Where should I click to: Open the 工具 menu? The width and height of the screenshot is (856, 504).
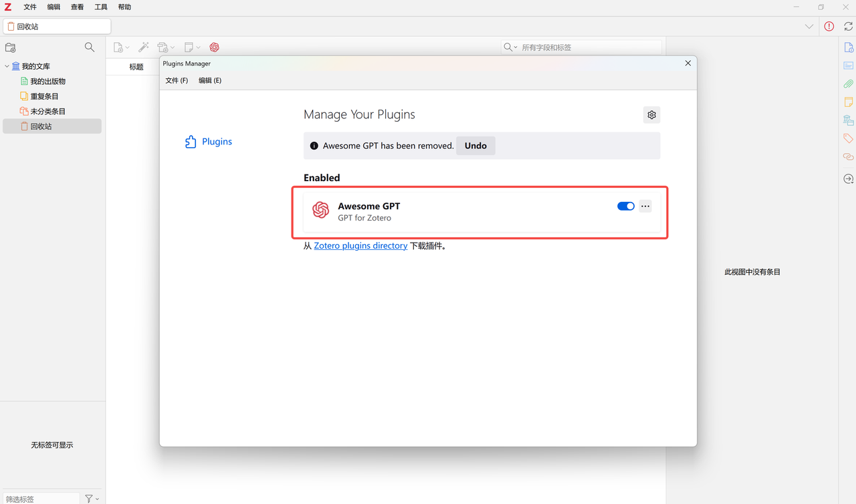(101, 7)
